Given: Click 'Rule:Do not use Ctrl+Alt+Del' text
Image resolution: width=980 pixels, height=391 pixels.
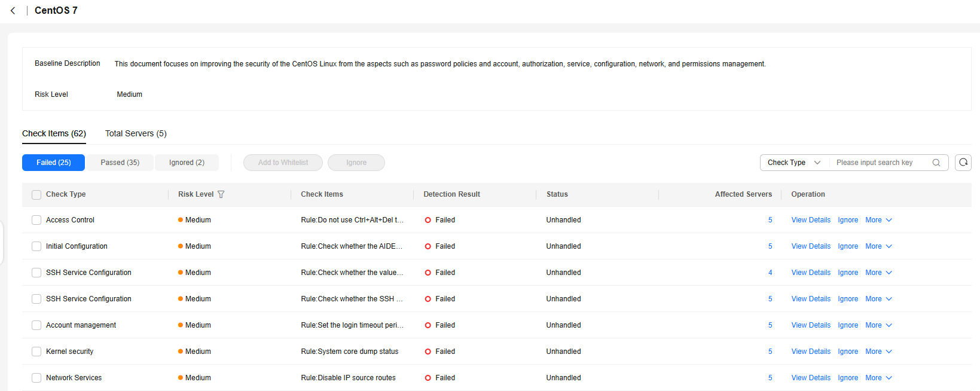Looking at the screenshot, I should pyautogui.click(x=352, y=220).
